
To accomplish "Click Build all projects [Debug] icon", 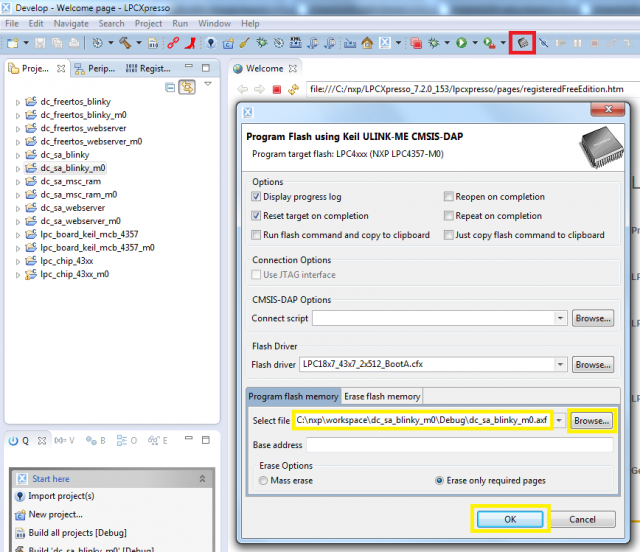I will point(20,533).
